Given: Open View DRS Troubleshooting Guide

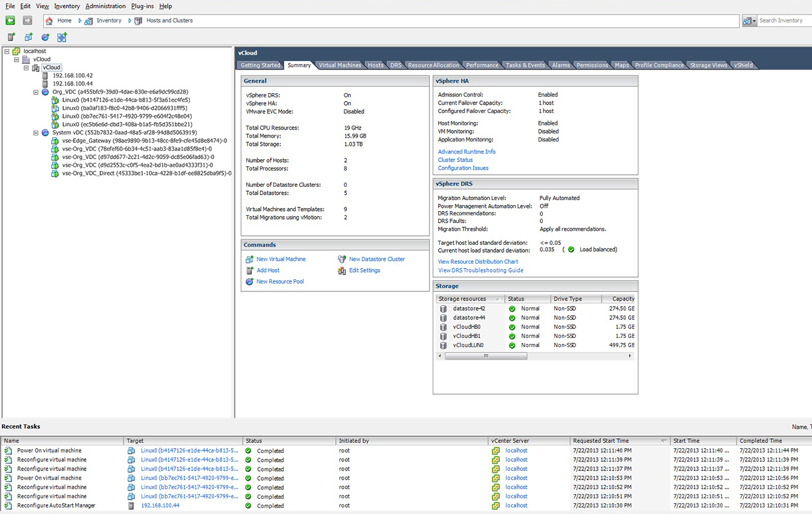Looking at the screenshot, I should (480, 270).
